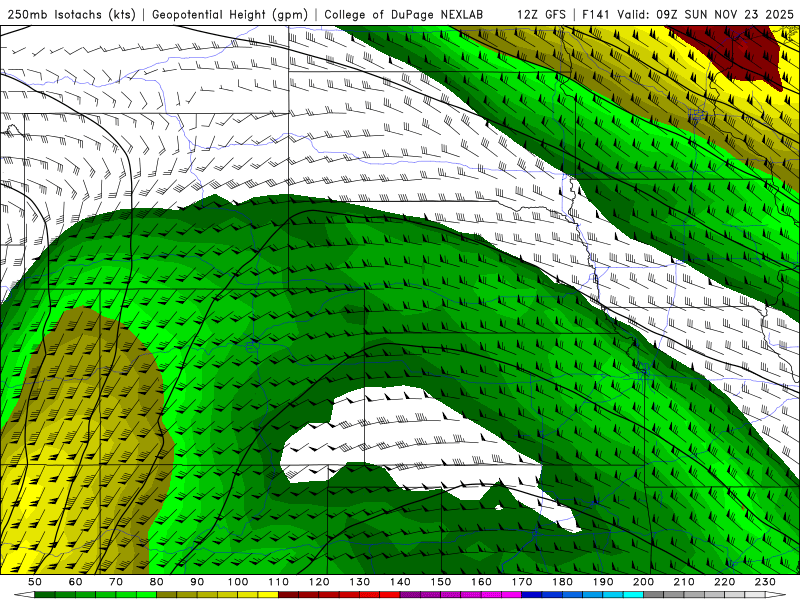The height and width of the screenshot is (600, 800).
Task: Click the 70 value on the legend
Action: 116,582
